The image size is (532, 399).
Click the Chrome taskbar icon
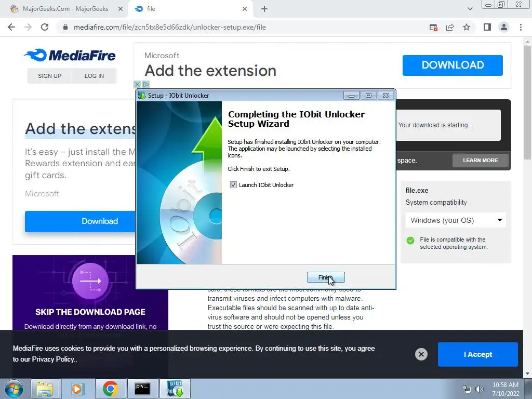tap(110, 389)
